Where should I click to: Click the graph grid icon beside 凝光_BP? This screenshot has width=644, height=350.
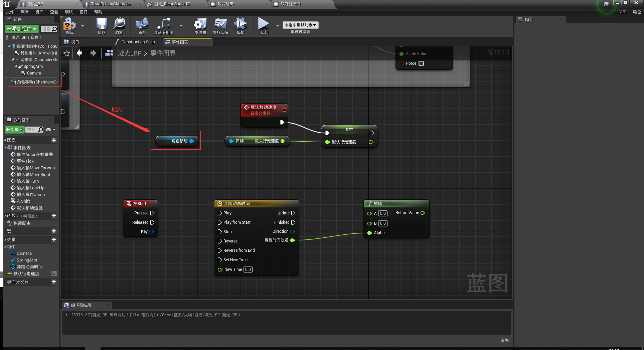109,53
